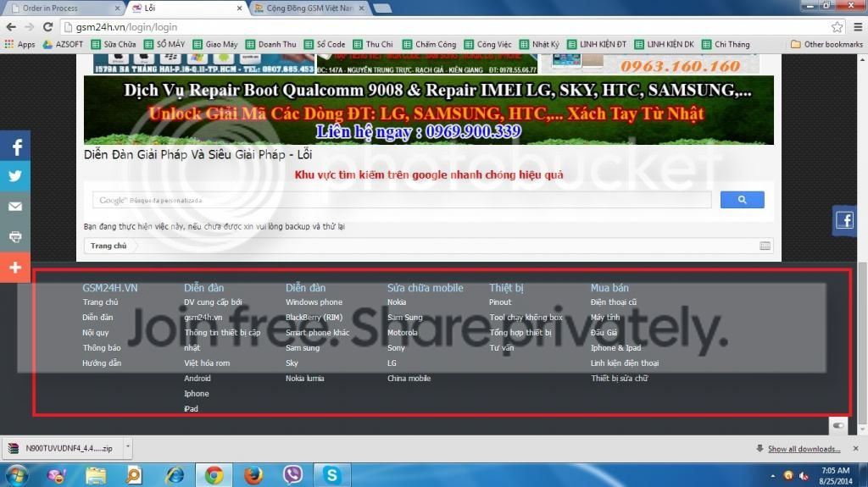Open Windows phone footer link
The image size is (868, 487).
pos(314,302)
